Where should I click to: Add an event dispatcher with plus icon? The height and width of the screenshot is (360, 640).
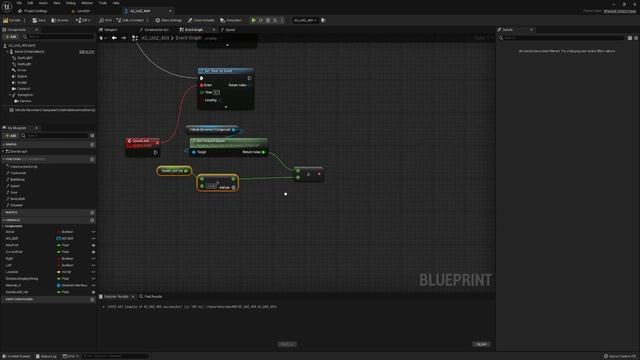coord(92,299)
